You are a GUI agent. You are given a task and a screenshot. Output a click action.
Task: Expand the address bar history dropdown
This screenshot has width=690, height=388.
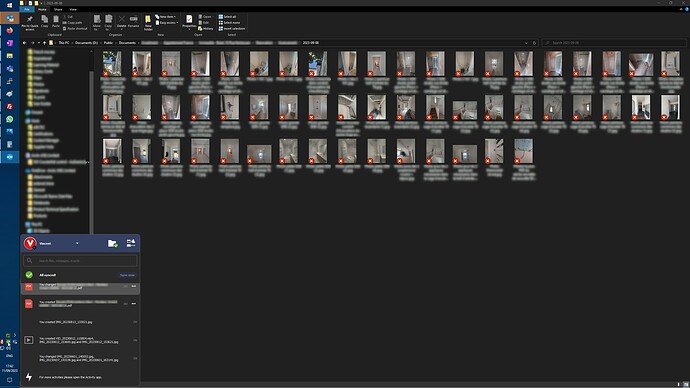tap(526, 43)
